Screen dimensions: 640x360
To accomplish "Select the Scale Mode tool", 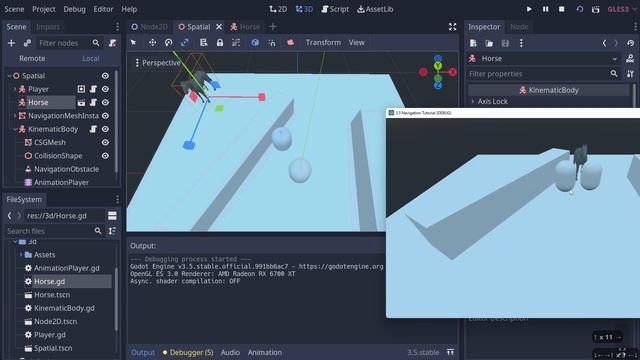I will click(184, 42).
